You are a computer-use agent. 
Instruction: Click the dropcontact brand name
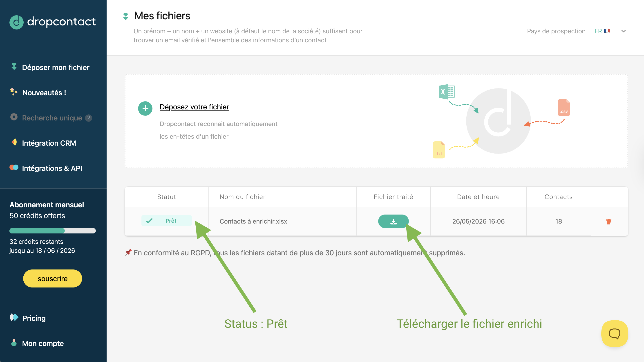pos(61,22)
